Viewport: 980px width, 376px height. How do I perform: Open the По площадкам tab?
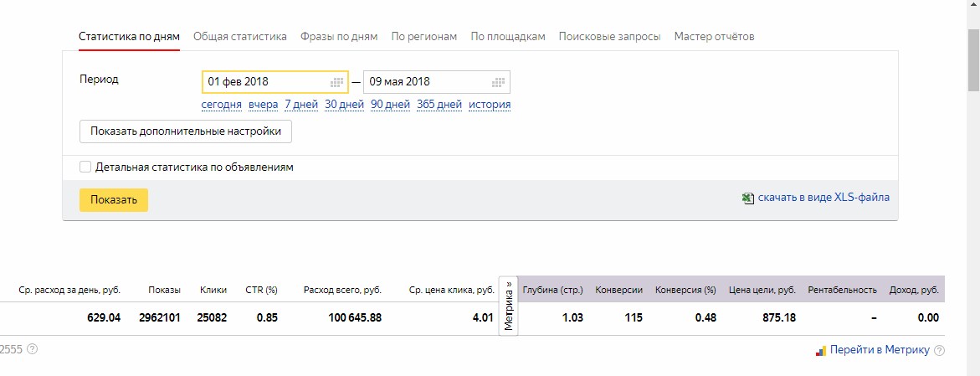[508, 36]
